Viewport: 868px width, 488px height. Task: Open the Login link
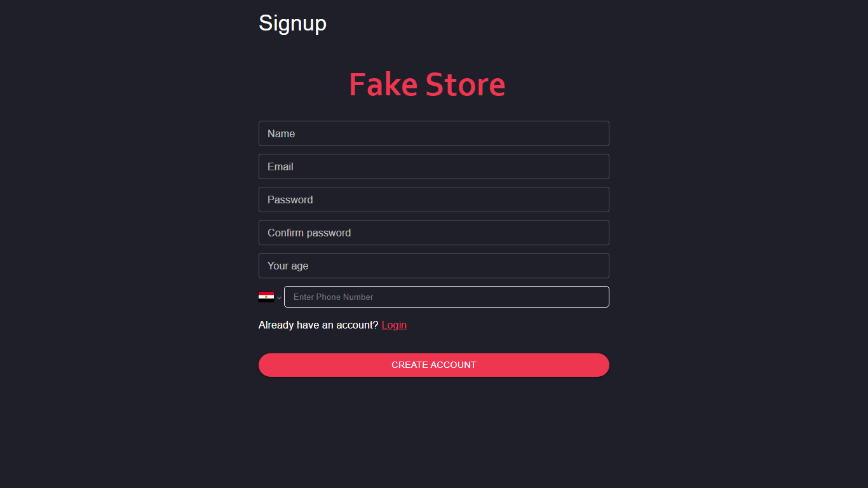tap(394, 325)
